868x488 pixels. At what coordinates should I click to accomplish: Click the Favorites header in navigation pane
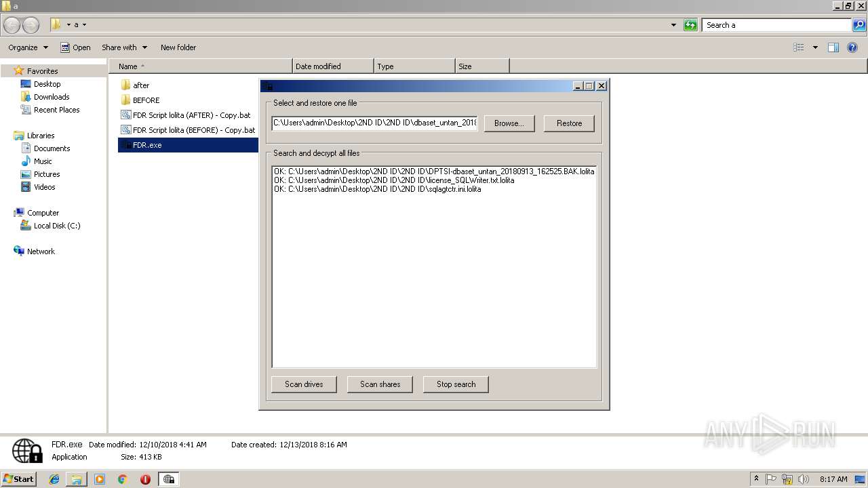(42, 70)
